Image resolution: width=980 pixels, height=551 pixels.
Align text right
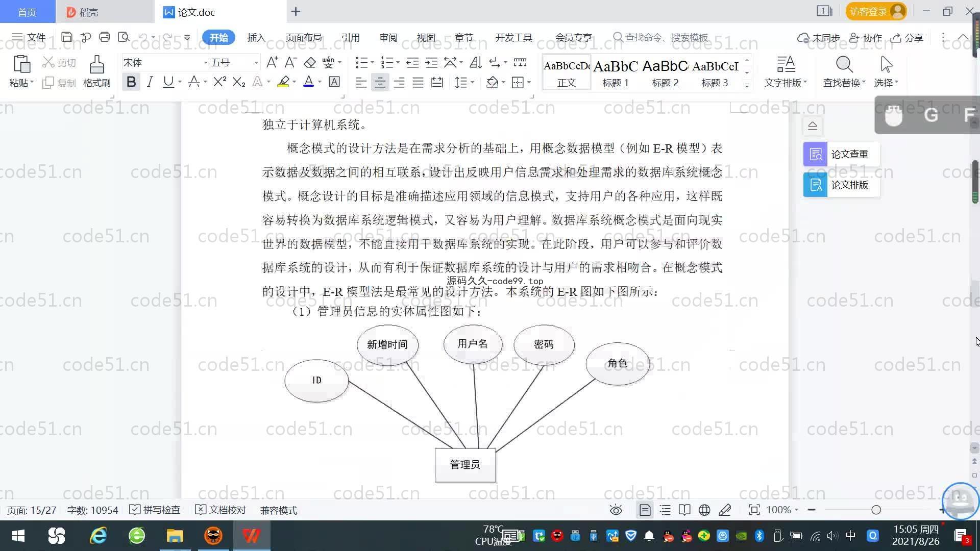399,82
